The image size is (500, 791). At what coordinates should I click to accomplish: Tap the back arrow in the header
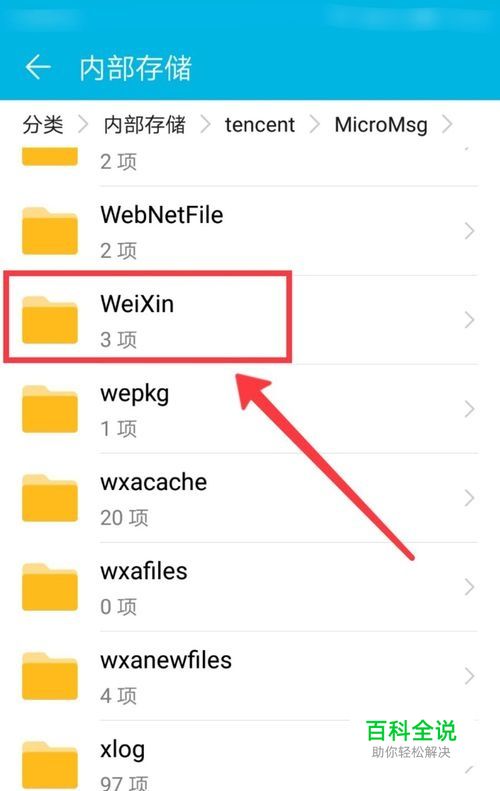(38, 67)
